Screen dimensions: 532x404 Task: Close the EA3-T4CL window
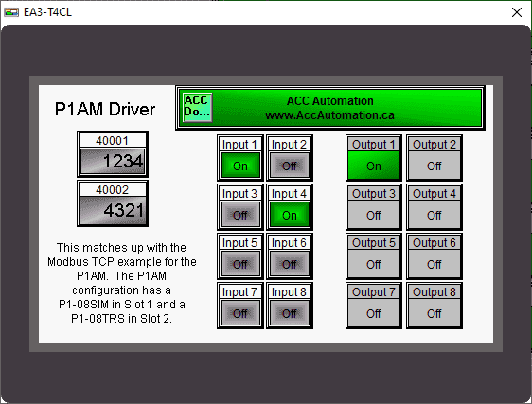coord(517,12)
